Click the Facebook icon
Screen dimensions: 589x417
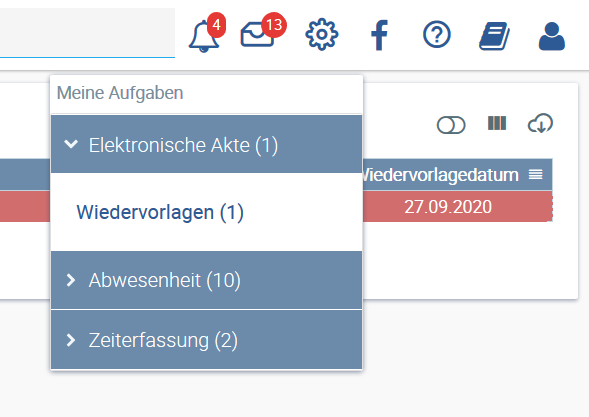(x=379, y=35)
